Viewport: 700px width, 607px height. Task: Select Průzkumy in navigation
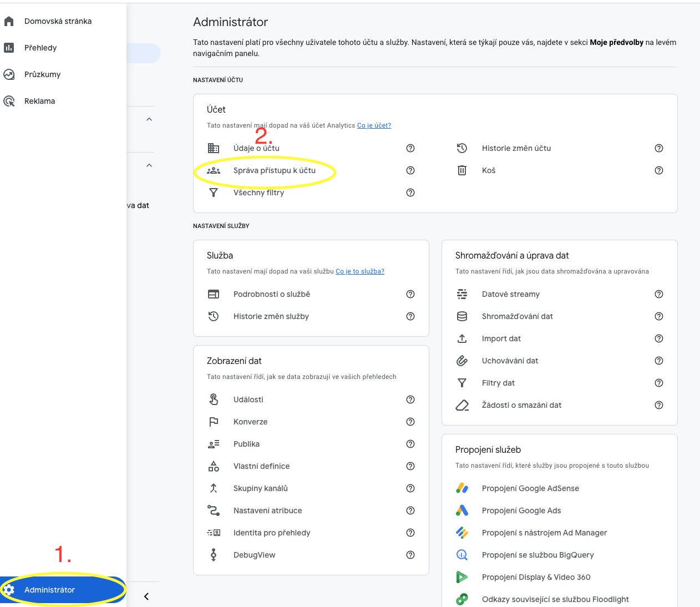(x=43, y=74)
